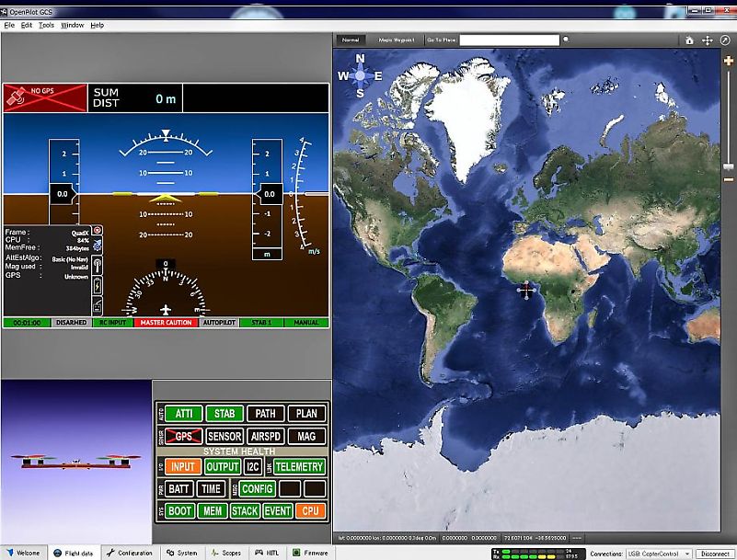Open the battery info icon
The image size is (737, 560).
click(x=98, y=286)
